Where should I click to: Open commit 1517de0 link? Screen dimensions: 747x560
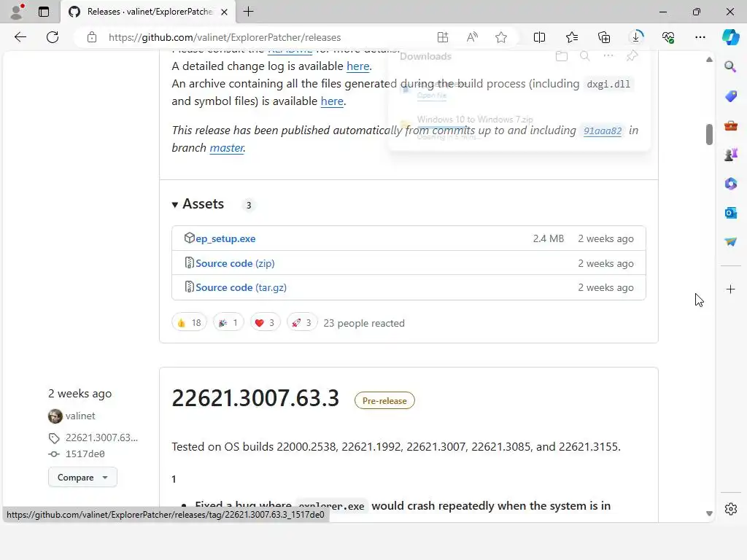(x=85, y=454)
